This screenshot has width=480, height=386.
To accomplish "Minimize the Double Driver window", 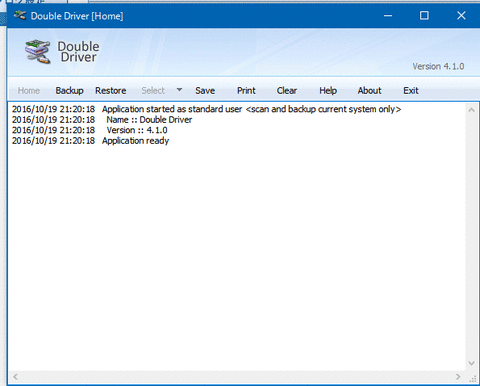I will point(388,15).
